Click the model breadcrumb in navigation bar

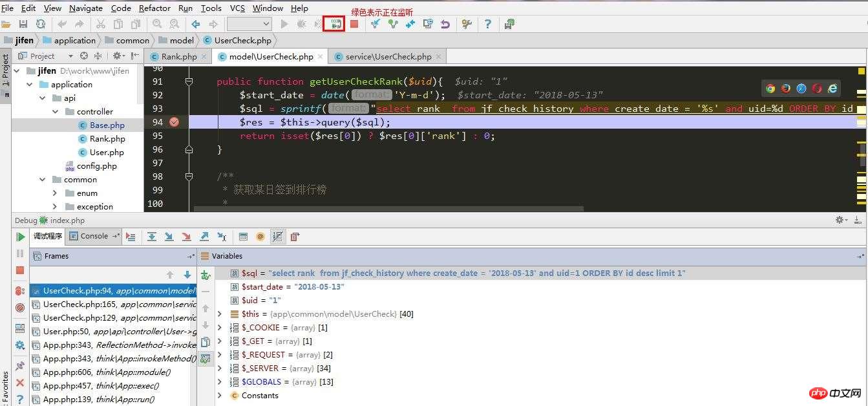pyautogui.click(x=176, y=40)
